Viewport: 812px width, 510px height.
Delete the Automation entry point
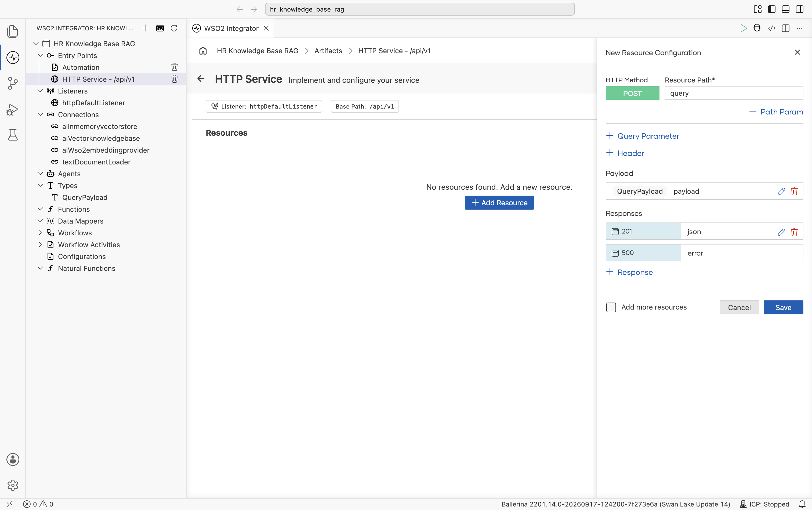tap(174, 67)
